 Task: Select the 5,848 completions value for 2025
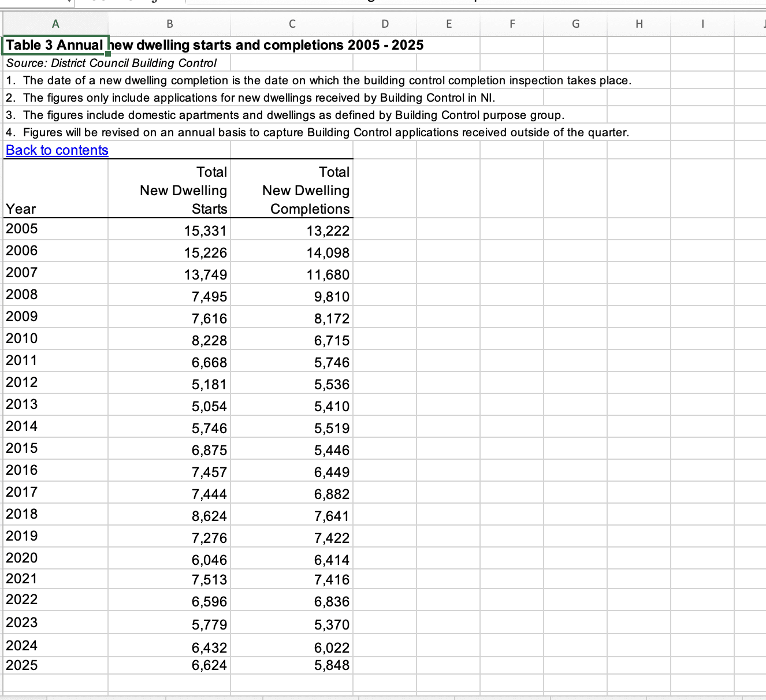[x=292, y=665]
